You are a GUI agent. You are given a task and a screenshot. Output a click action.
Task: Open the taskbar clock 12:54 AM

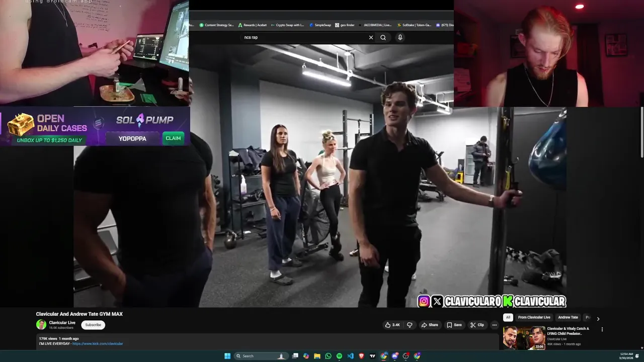tap(626, 356)
